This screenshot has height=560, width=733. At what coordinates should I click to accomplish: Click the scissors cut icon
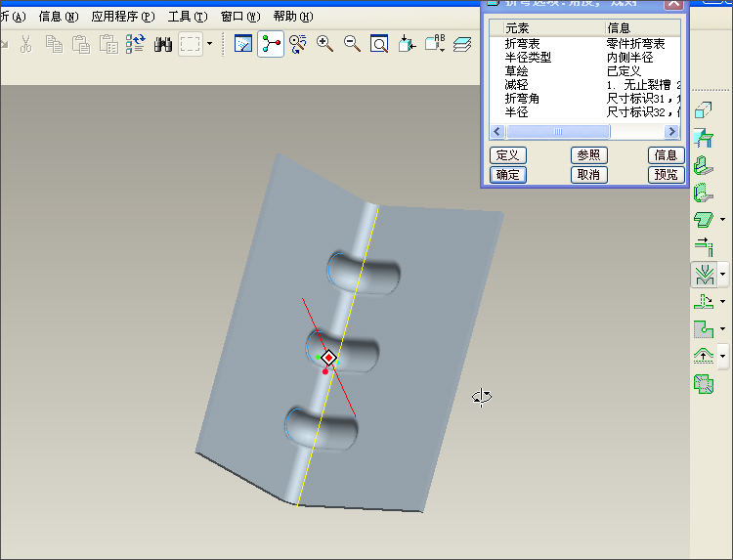pyautogui.click(x=26, y=44)
